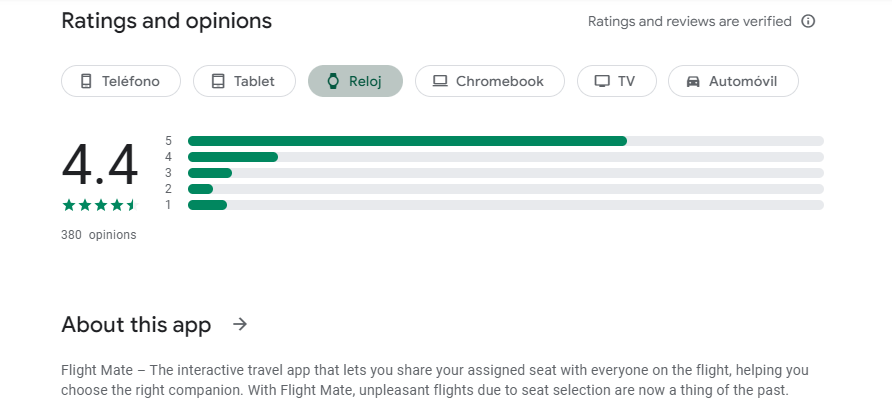Click the watch icon in Reloj chip
The width and height of the screenshot is (892, 418).
click(x=333, y=81)
